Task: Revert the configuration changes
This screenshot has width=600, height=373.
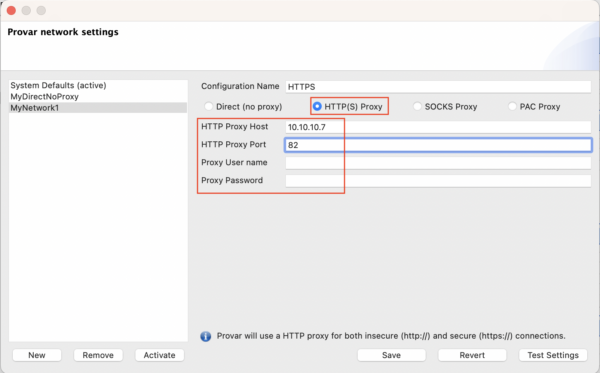Action: (x=472, y=355)
